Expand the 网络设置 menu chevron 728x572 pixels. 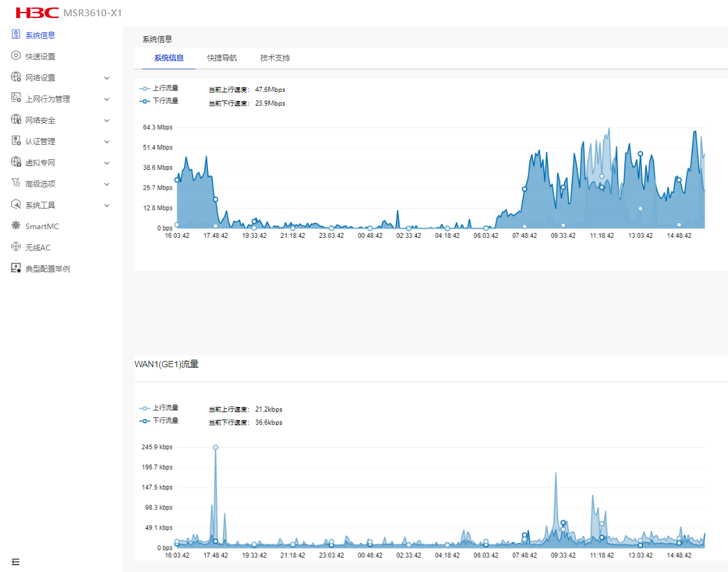[107, 78]
